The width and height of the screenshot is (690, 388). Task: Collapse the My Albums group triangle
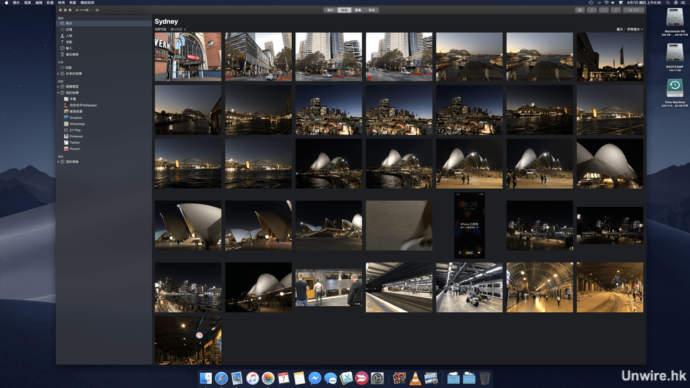58,93
